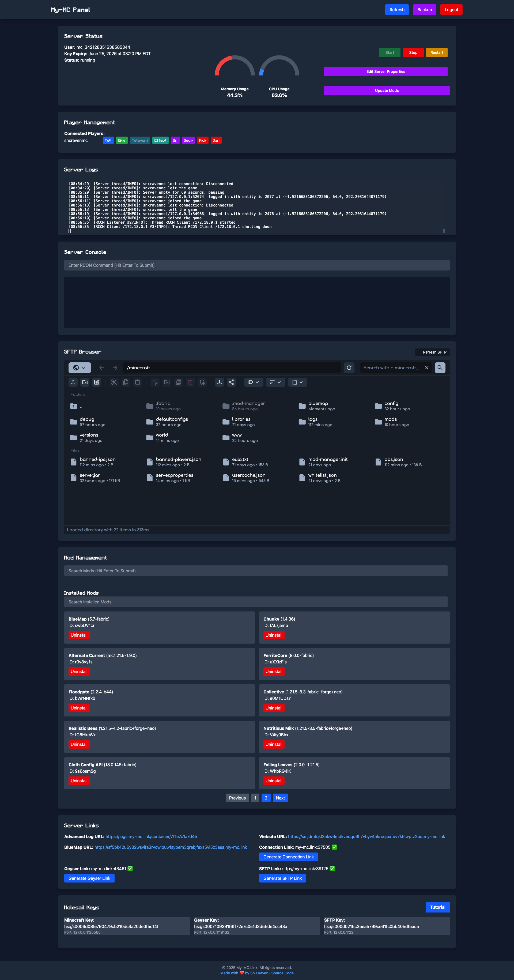Open the world folder
This screenshot has height=980, width=514.
162,437
